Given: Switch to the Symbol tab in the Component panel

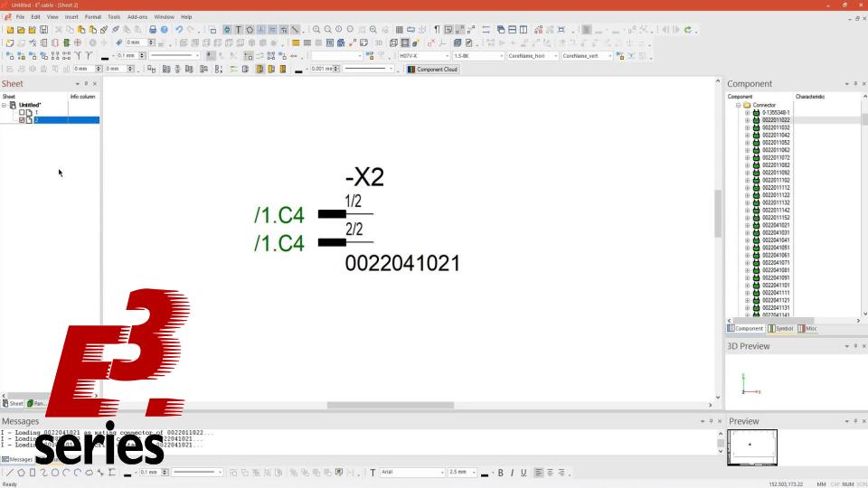Looking at the screenshot, I should click(x=780, y=329).
